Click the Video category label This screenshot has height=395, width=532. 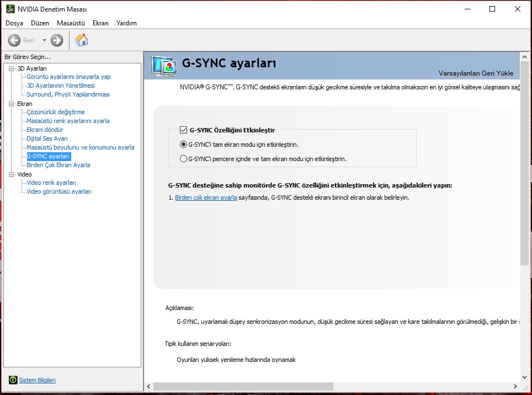[x=24, y=174]
